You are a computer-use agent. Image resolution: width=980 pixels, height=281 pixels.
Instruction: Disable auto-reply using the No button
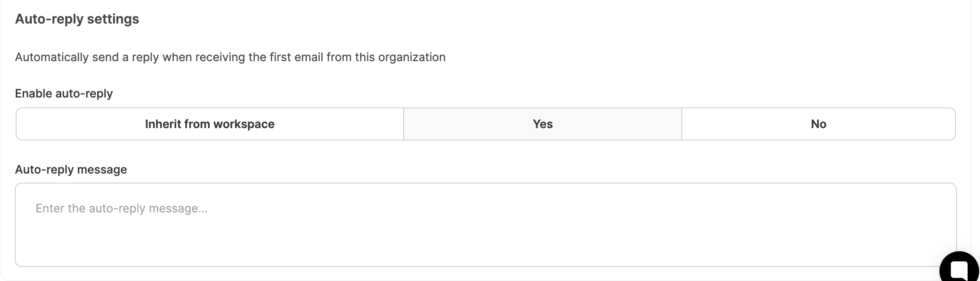(818, 124)
